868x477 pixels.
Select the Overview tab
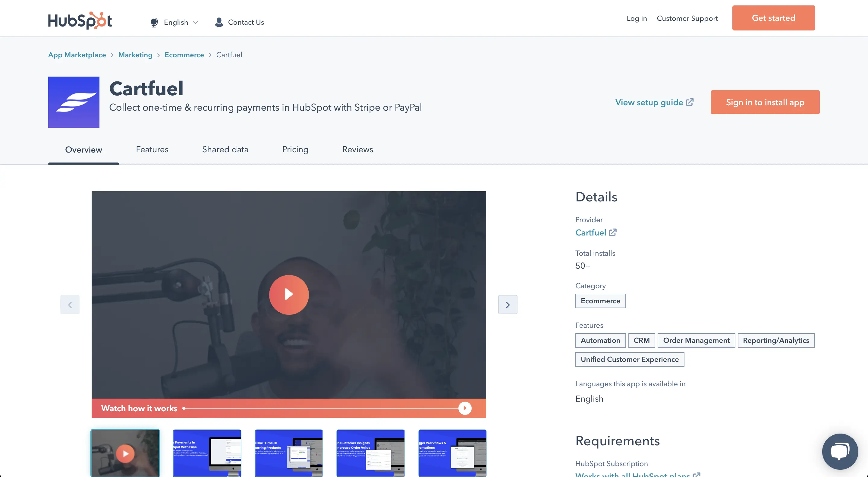click(83, 150)
